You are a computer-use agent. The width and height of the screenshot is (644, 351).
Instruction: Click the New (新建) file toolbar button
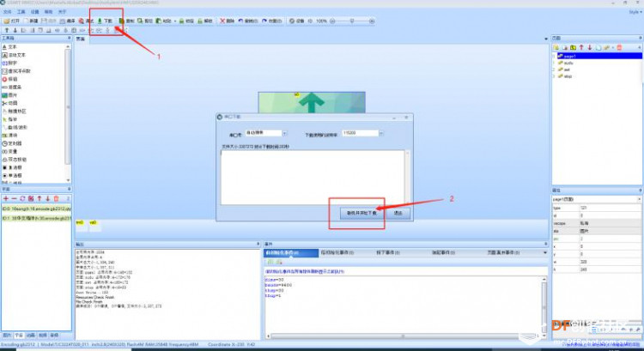pos(30,21)
